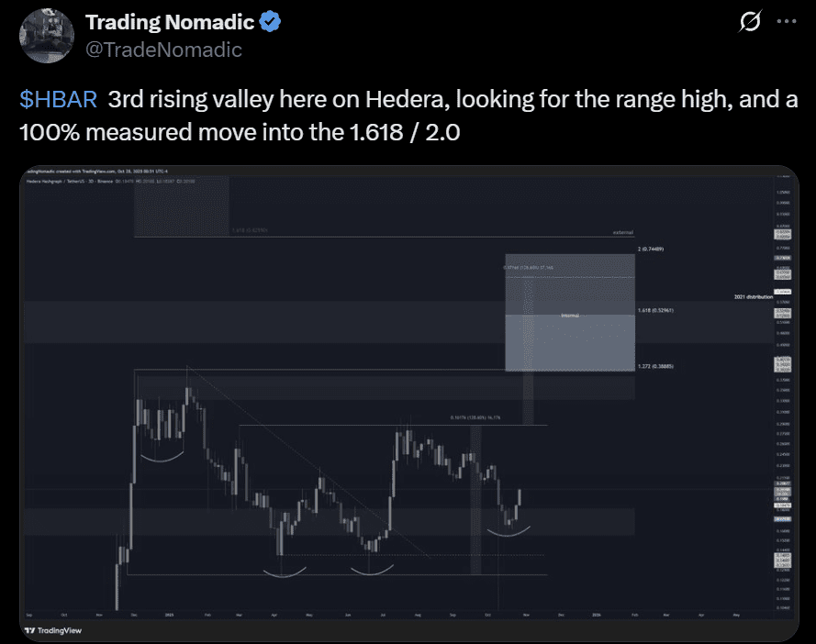Viewport: 816px width, 644px height.
Task: Click the Hedera Hashgraph symbol name
Action: [44, 182]
